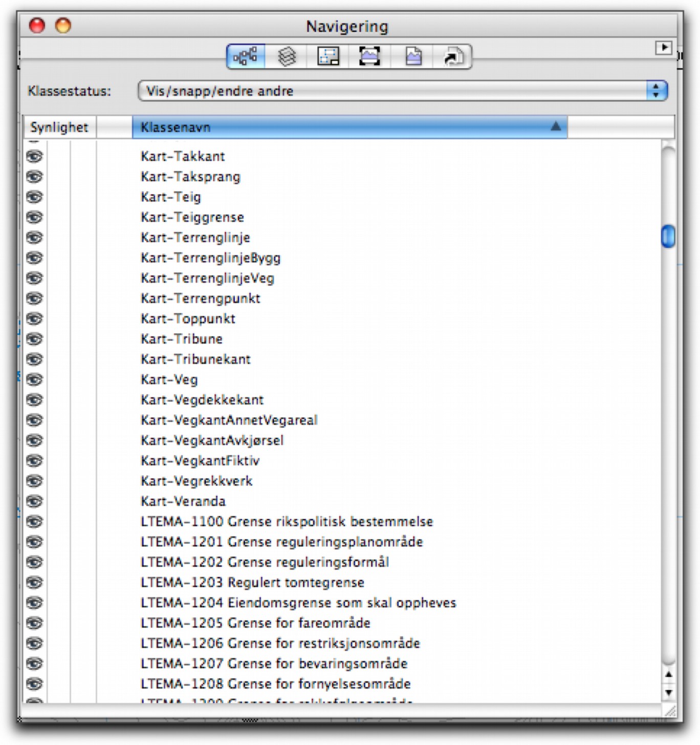Screen dimensions: 700x745
Task: Select the Kart-Terrenglinje class name
Action: pyautogui.click(x=195, y=238)
